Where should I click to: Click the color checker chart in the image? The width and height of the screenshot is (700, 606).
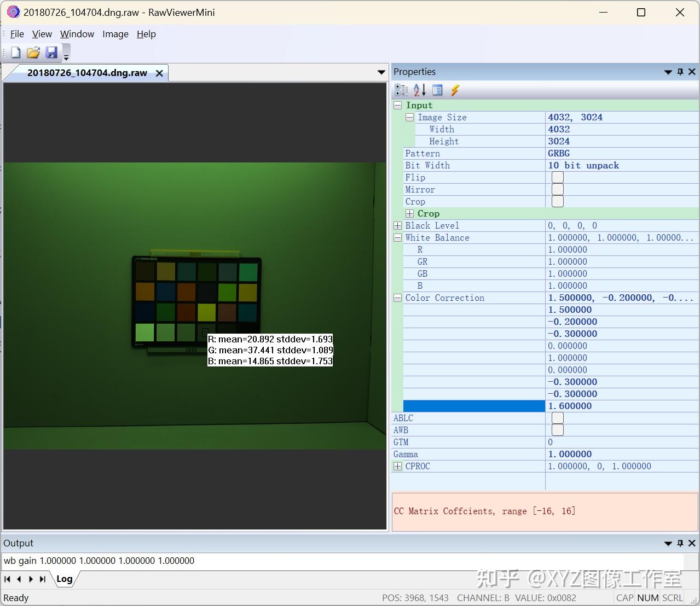[x=197, y=302]
